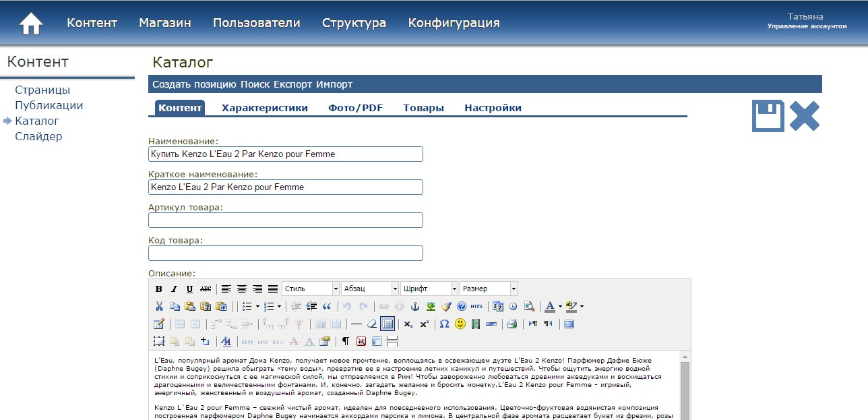Expand bulleted list style arrow
Viewport: 868px width, 420px height.
pyautogui.click(x=257, y=306)
